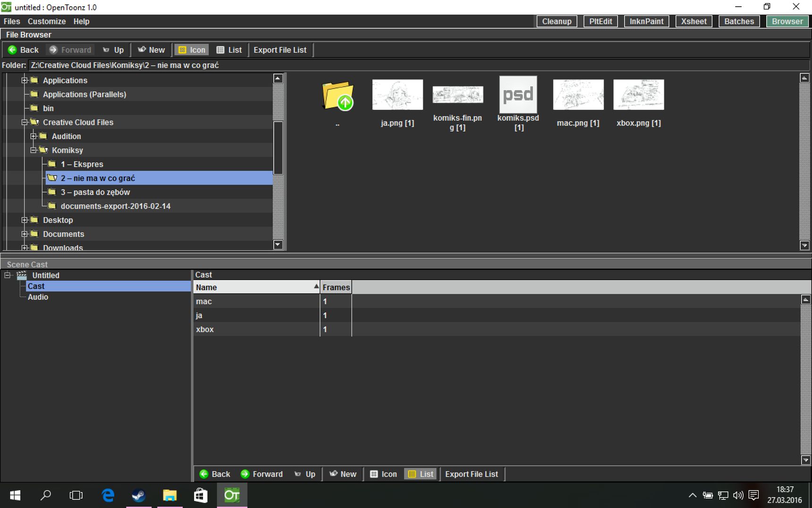Expand the Downloads folder node

[25, 248]
